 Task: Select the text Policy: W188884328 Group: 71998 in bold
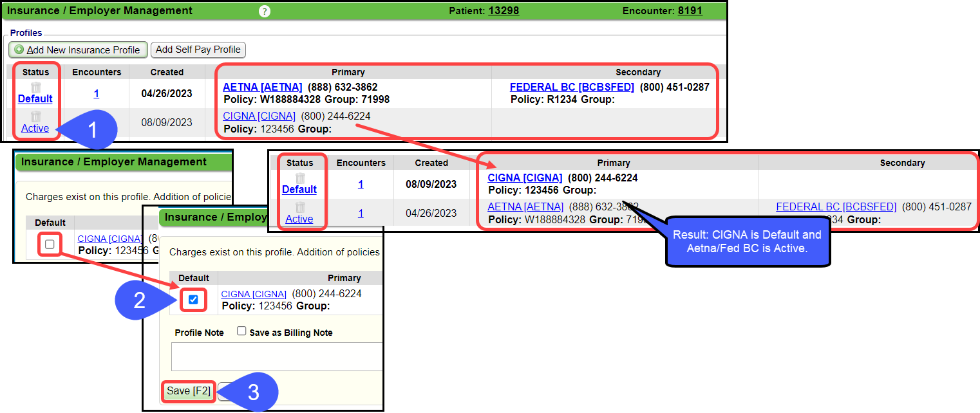(306, 100)
